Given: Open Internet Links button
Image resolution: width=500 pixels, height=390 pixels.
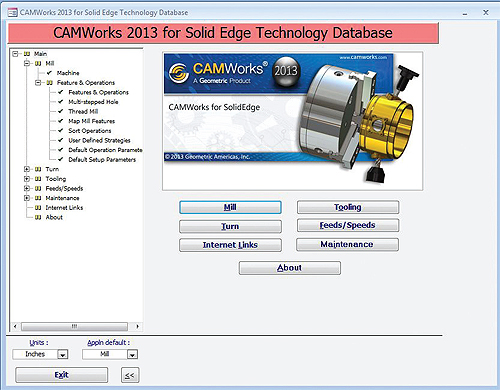Looking at the screenshot, I should (230, 245).
